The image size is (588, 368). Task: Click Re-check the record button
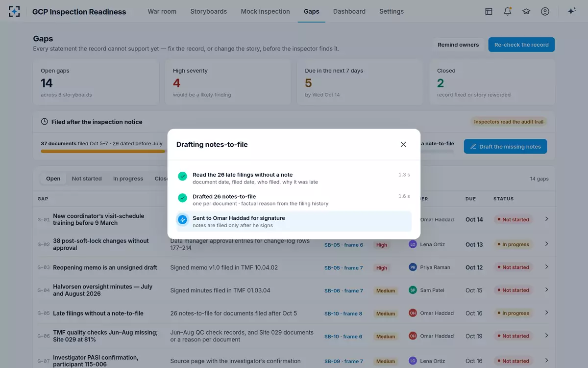521,45
